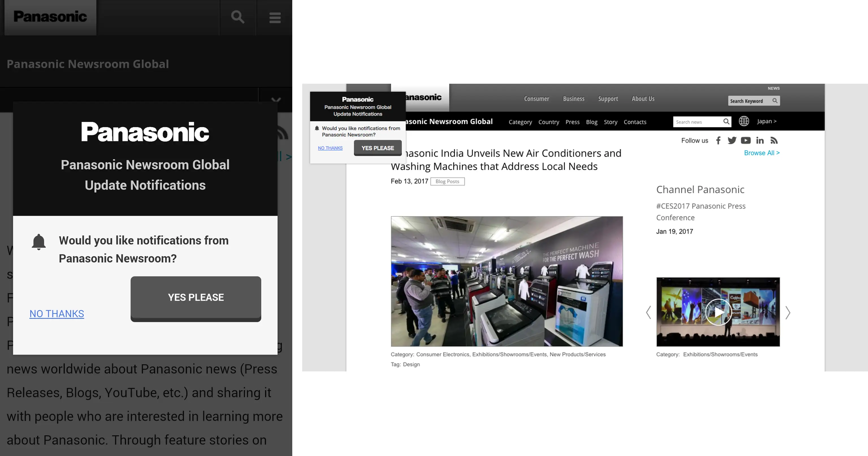
Task: Open the mobile hamburger menu icon
Action: point(275,18)
